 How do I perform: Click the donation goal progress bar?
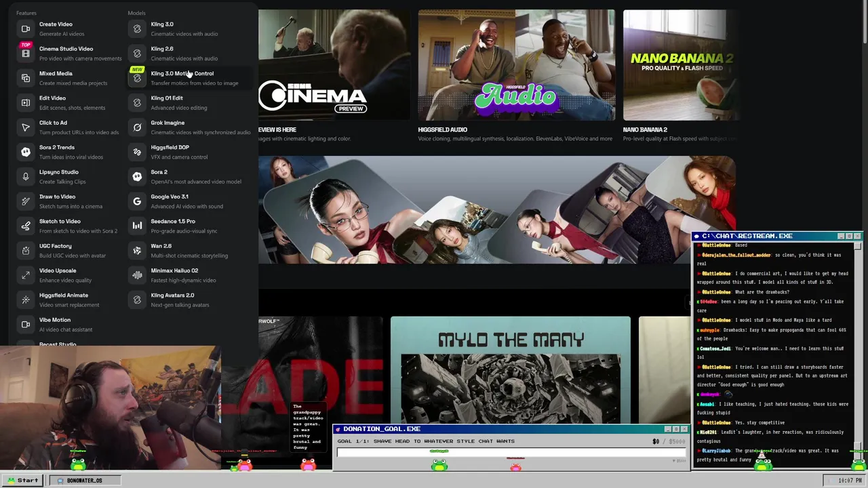click(511, 452)
